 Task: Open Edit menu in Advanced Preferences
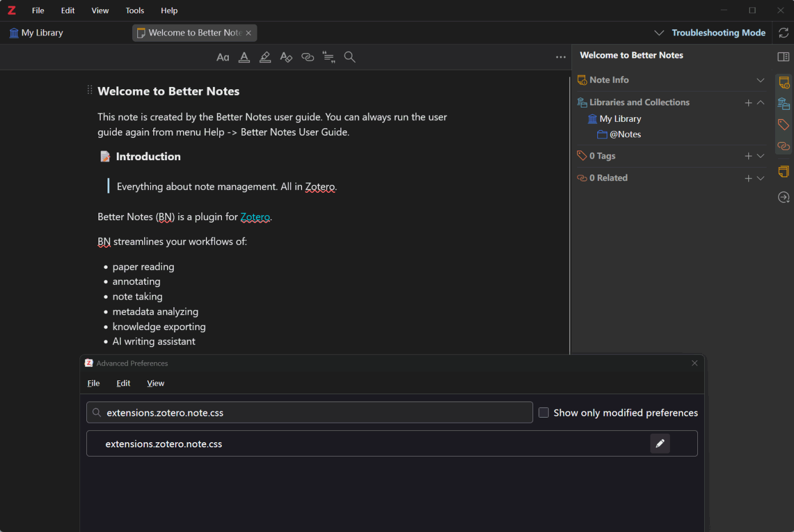coord(124,383)
